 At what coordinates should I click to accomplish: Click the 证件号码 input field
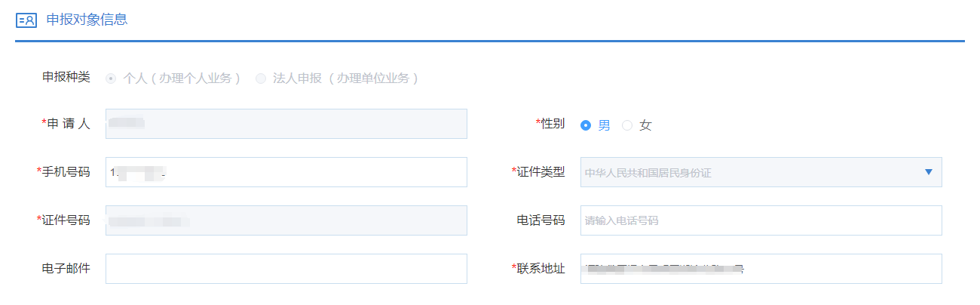pos(286,220)
